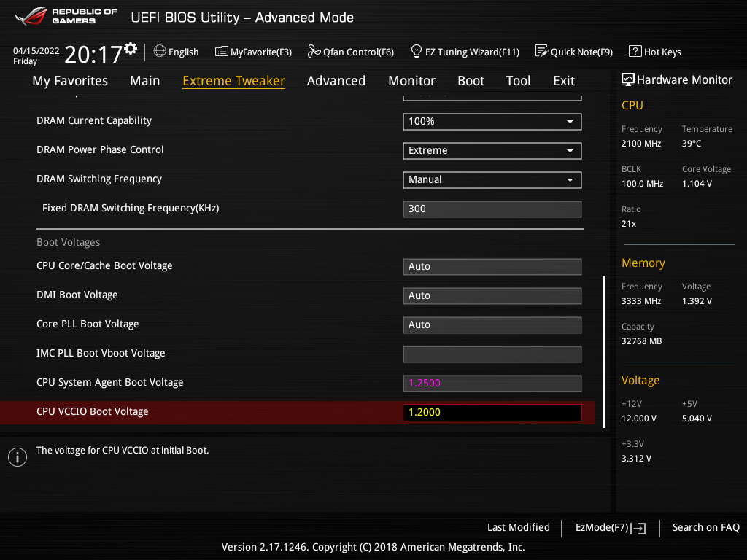Show the Hot Keys list
The width and height of the screenshot is (747, 560).
[655, 52]
